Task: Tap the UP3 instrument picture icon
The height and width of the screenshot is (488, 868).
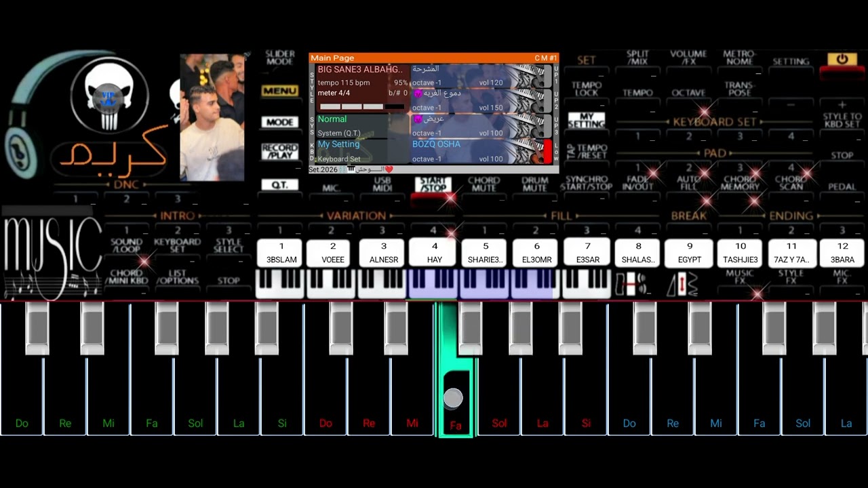Action: [530, 126]
